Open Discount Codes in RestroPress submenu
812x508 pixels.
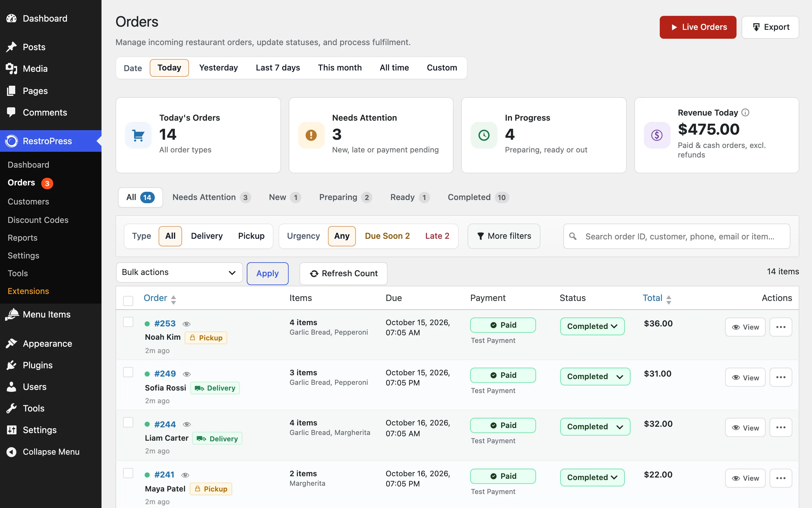38,220
